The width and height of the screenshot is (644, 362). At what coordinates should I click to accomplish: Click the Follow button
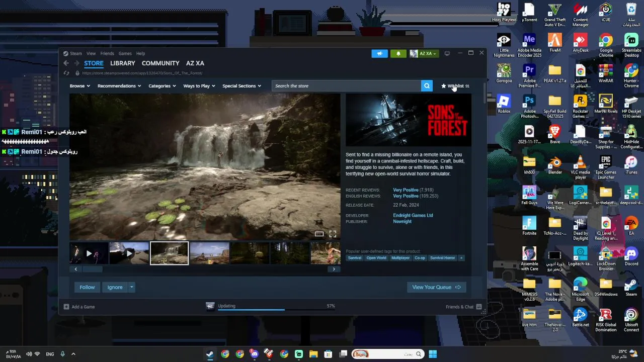pyautogui.click(x=87, y=287)
